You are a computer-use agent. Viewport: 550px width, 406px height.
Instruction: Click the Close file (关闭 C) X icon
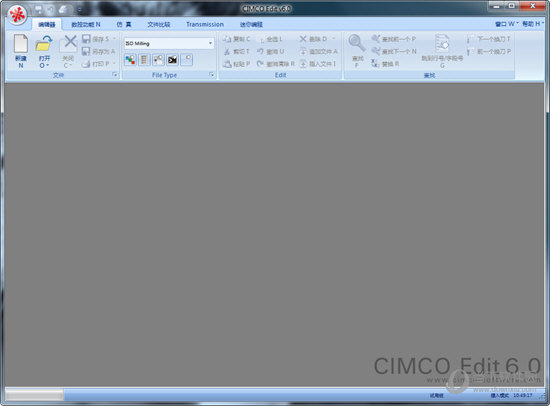pyautogui.click(x=69, y=44)
